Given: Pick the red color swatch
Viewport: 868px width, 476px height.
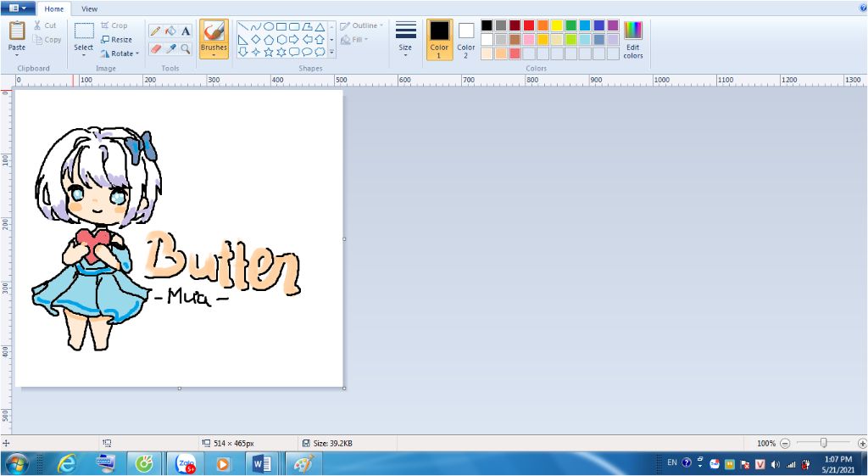Looking at the screenshot, I should (x=529, y=25).
